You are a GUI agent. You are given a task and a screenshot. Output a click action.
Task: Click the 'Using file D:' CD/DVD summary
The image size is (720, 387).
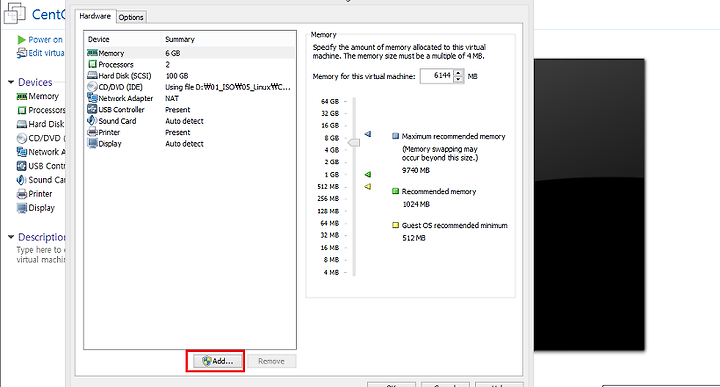coord(228,87)
